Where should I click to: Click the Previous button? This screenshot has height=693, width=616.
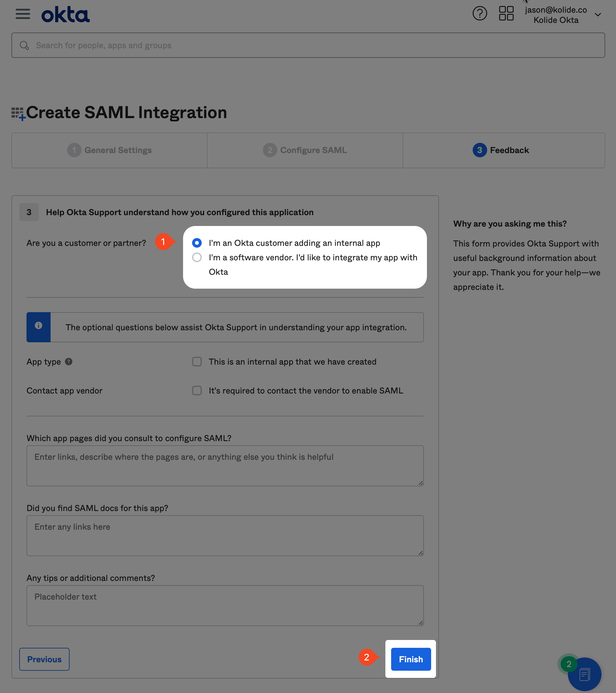tap(45, 659)
